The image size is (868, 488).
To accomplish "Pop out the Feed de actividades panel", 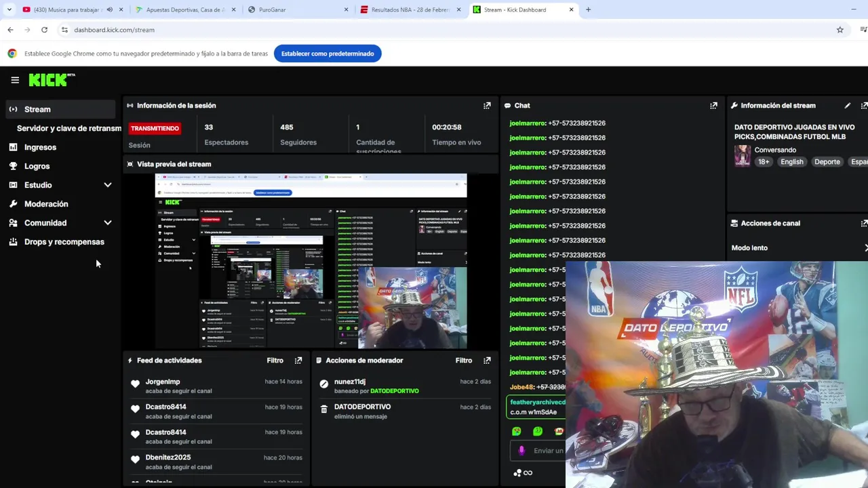I will point(298,361).
